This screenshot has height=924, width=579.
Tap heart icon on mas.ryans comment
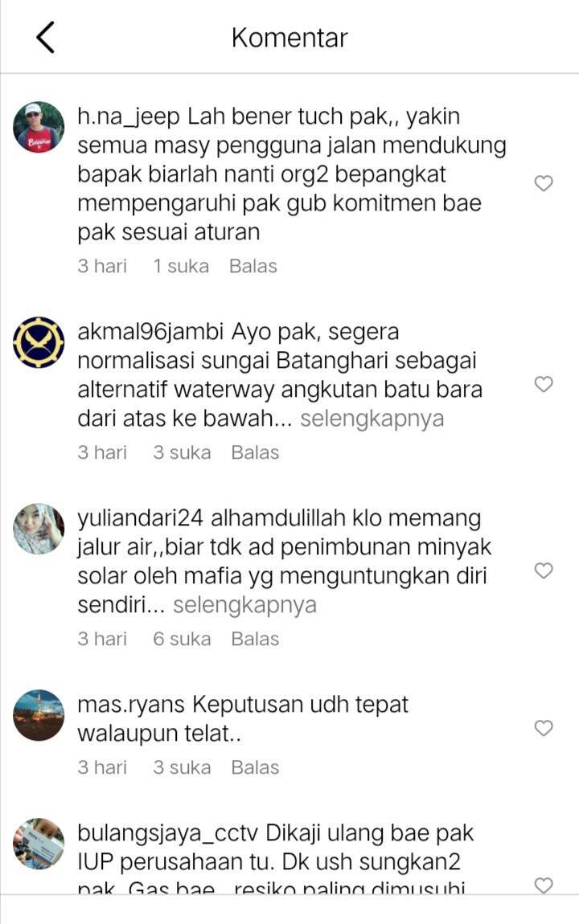(x=544, y=728)
